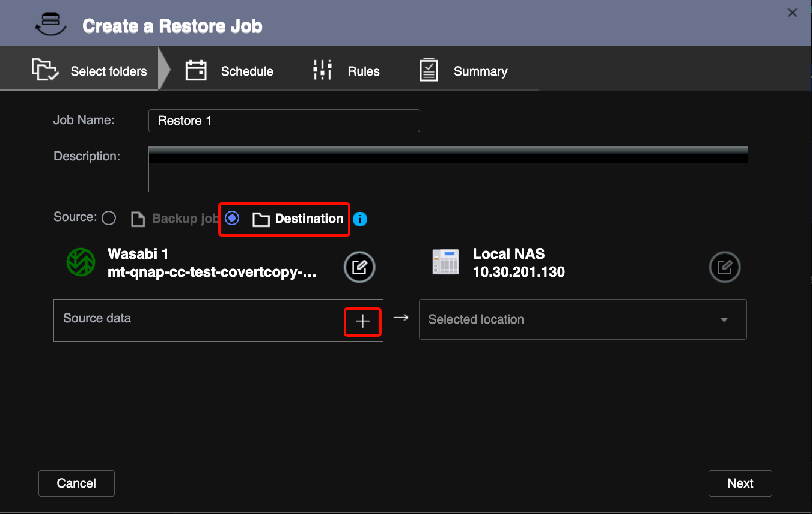812x514 pixels.
Task: Click the Next button
Action: click(x=740, y=483)
